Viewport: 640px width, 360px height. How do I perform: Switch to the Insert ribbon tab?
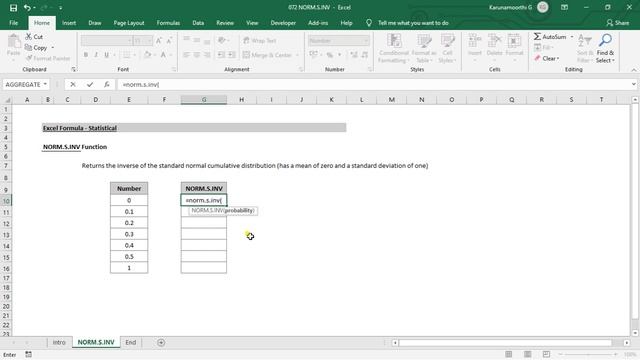(69, 23)
